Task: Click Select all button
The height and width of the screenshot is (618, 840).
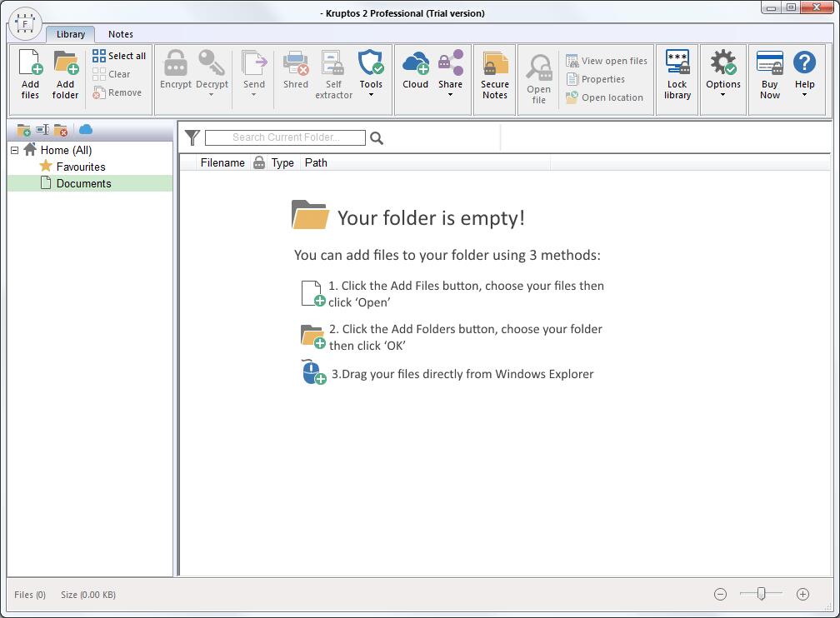Action: [x=119, y=56]
